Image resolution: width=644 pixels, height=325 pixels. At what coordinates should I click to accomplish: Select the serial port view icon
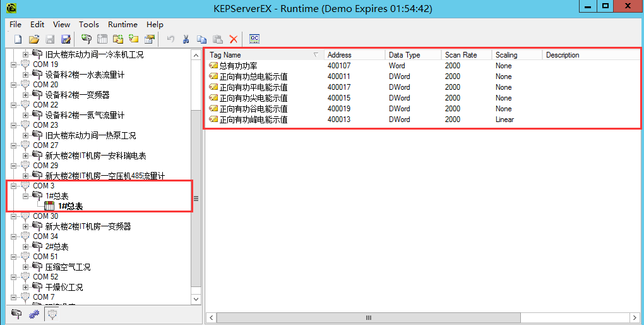click(x=52, y=314)
